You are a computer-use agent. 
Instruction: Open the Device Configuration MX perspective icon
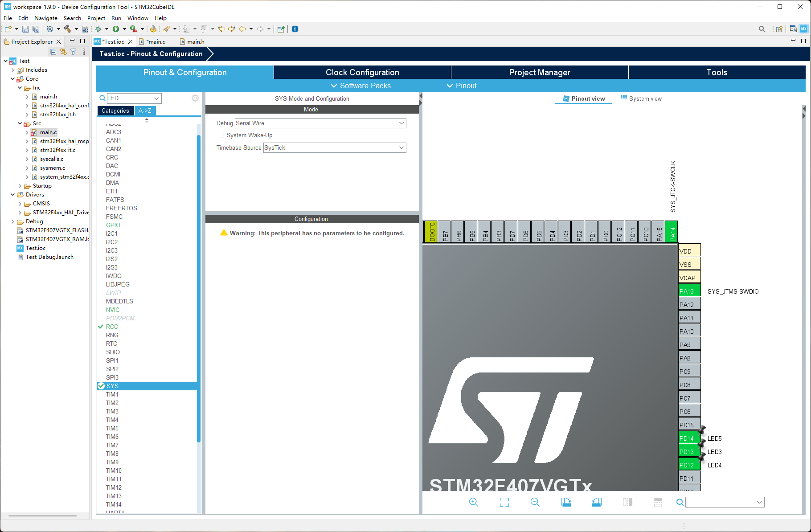(x=803, y=29)
